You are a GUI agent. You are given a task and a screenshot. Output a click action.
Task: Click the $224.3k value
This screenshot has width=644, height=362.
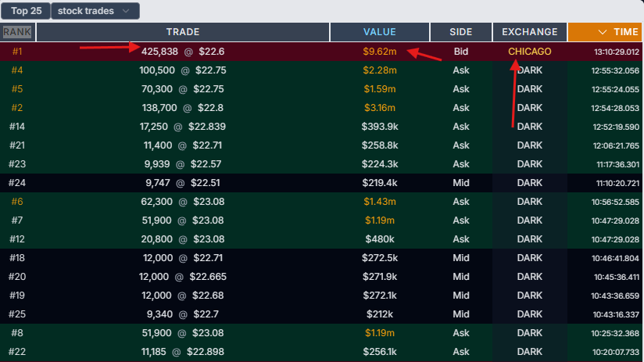(380, 164)
